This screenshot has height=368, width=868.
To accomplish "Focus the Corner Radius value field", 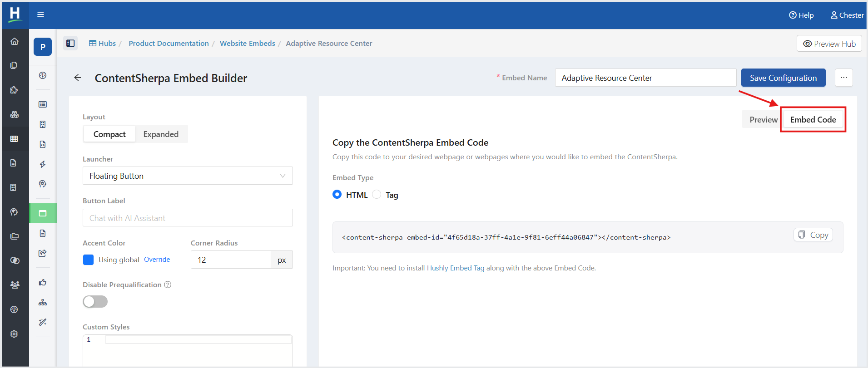I will tap(231, 260).
